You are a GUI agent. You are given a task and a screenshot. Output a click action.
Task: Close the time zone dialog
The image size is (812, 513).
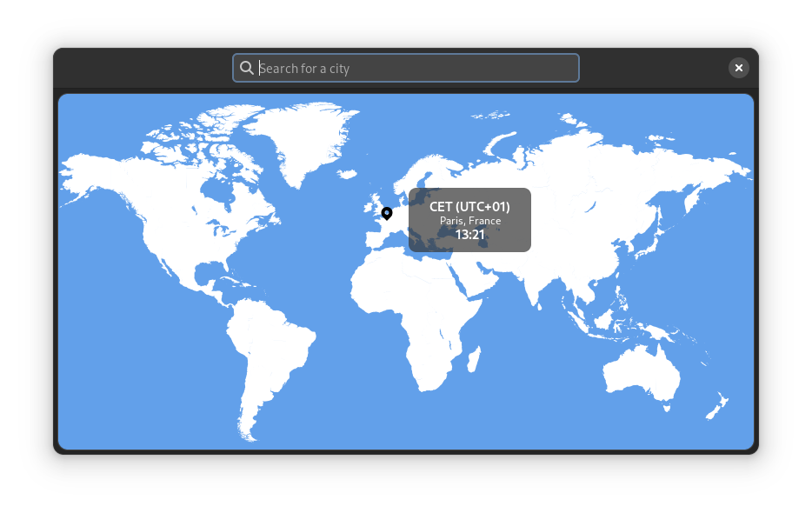738,68
